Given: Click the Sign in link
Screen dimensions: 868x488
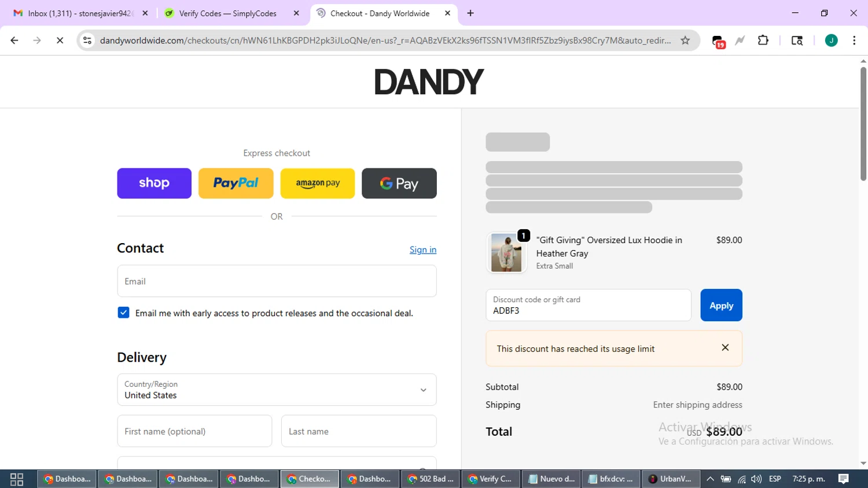Looking at the screenshot, I should click(x=423, y=249).
